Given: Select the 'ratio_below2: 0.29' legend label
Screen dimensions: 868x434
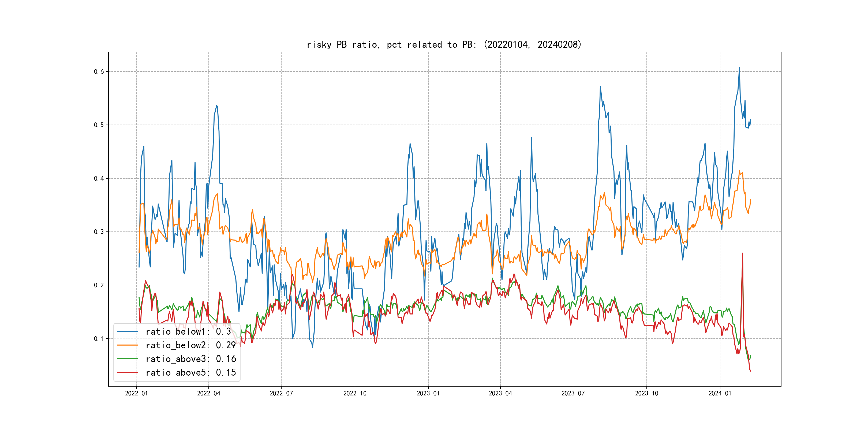Looking at the screenshot, I should click(190, 345).
